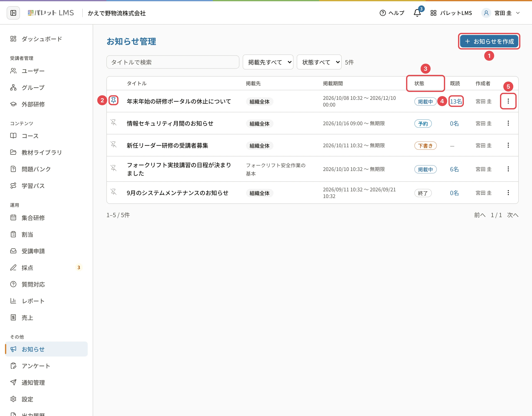Open 問題バンク in the sidebar
This screenshot has height=416, width=532.
click(46, 169)
